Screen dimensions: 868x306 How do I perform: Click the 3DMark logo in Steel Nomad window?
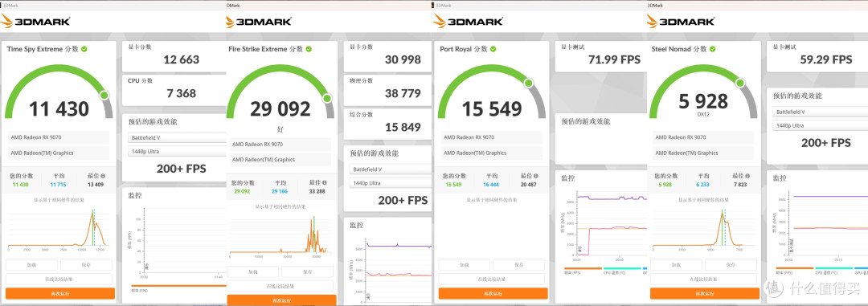[x=681, y=22]
